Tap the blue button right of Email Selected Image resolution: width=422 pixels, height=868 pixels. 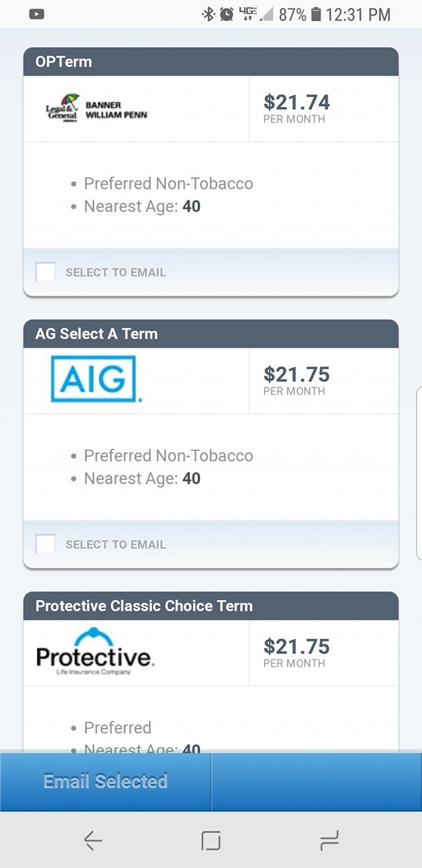click(316, 782)
